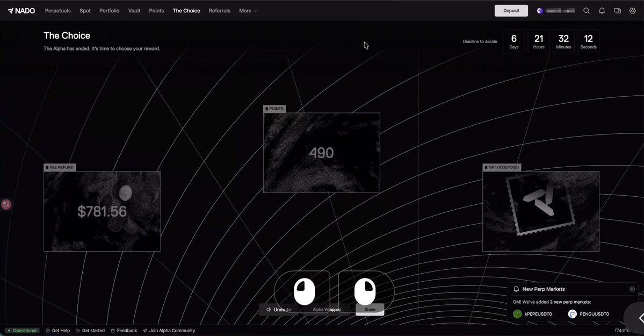Go to the Perpetuals tab

[x=58, y=11]
